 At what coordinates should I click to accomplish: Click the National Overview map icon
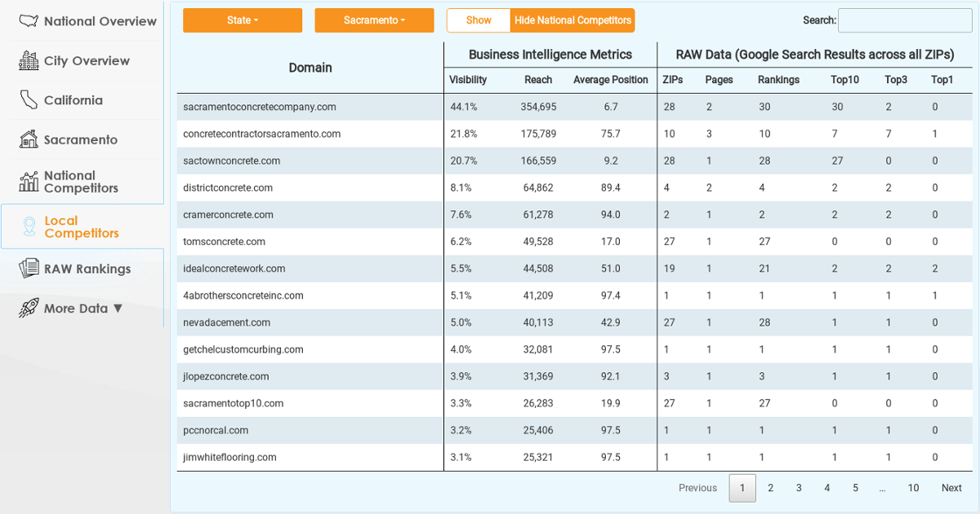tap(29, 21)
